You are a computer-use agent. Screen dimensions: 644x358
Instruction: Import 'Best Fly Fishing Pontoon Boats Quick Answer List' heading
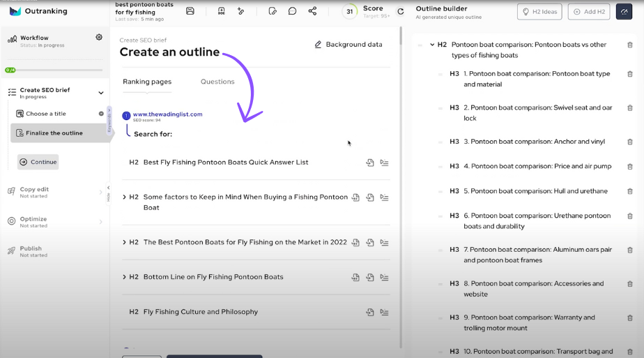[370, 163]
